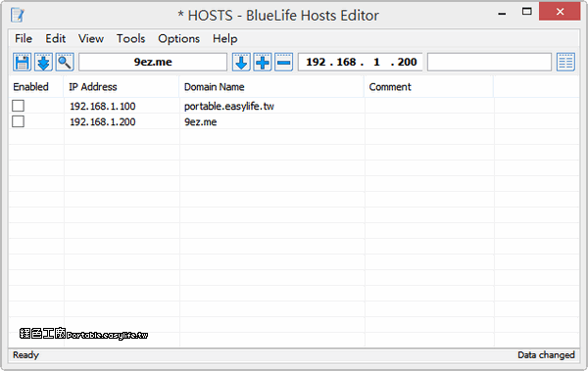Enable the portable.easylife.tw entry checkbox
588x371 pixels.
[18, 106]
